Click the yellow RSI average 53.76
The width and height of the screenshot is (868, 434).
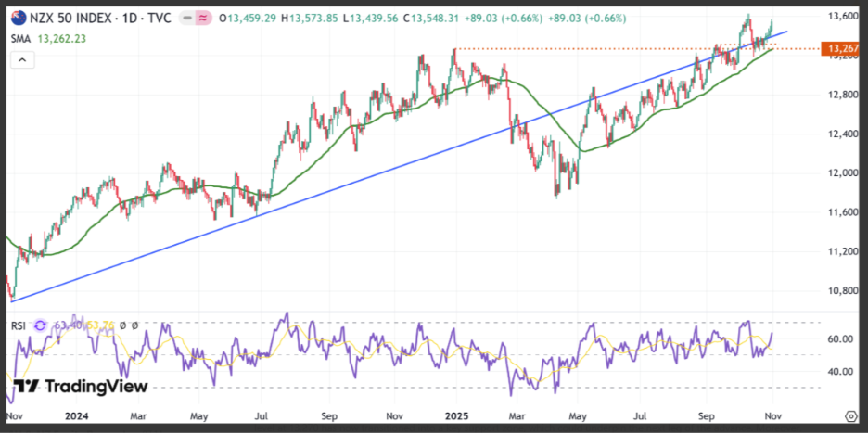(x=99, y=325)
